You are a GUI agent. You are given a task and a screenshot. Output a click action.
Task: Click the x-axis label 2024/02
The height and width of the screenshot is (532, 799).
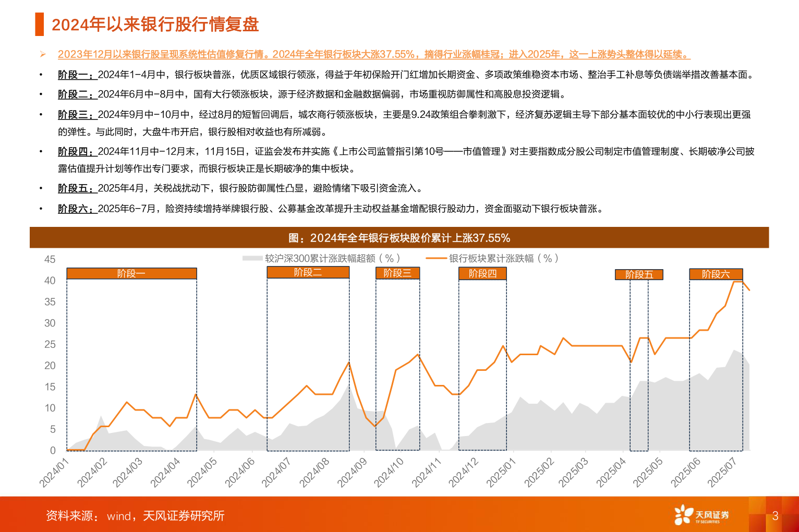pos(91,473)
